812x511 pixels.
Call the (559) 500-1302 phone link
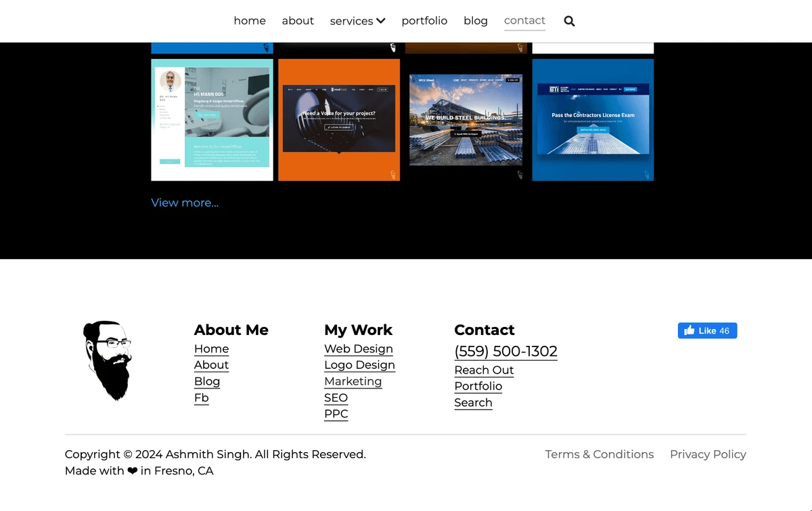tap(505, 351)
